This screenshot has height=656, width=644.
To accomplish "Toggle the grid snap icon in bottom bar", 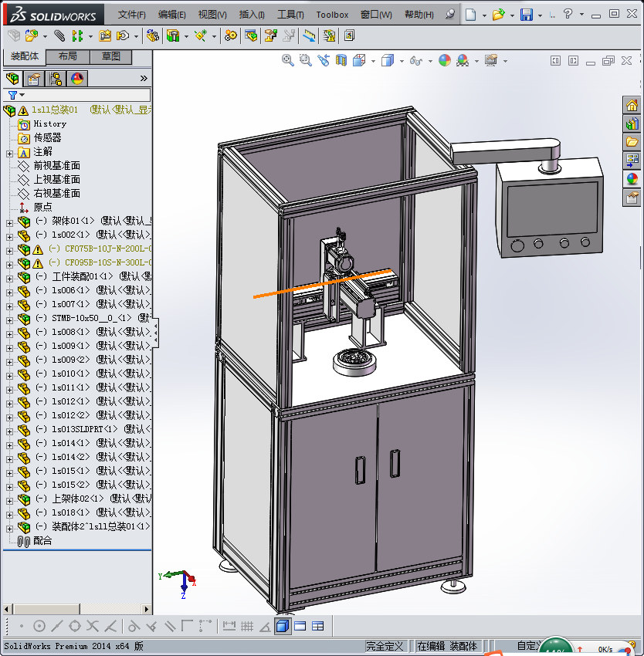I will 247,626.
